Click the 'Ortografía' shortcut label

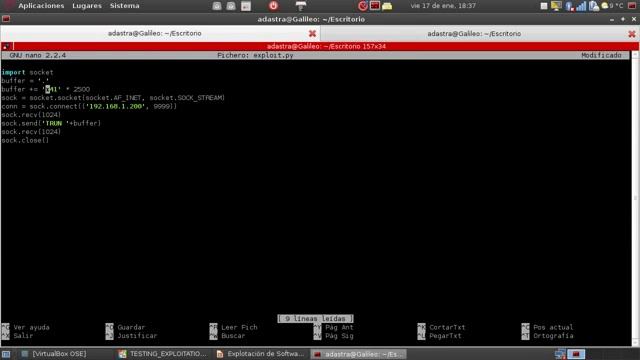tap(553, 336)
